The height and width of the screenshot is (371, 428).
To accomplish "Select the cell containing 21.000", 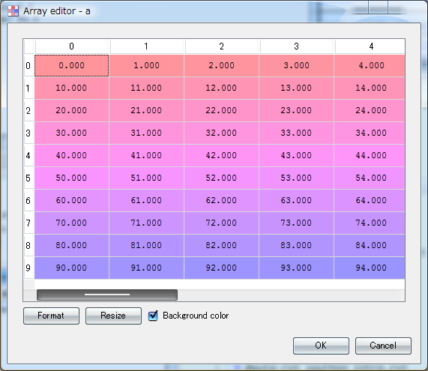I will 147,111.
